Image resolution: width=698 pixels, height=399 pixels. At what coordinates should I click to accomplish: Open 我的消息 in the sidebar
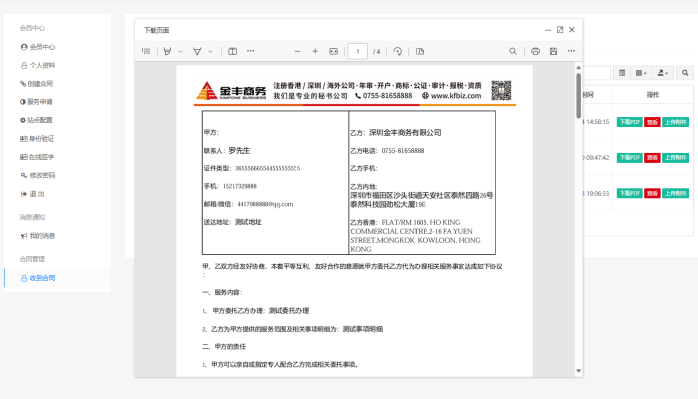pyautogui.click(x=38, y=236)
